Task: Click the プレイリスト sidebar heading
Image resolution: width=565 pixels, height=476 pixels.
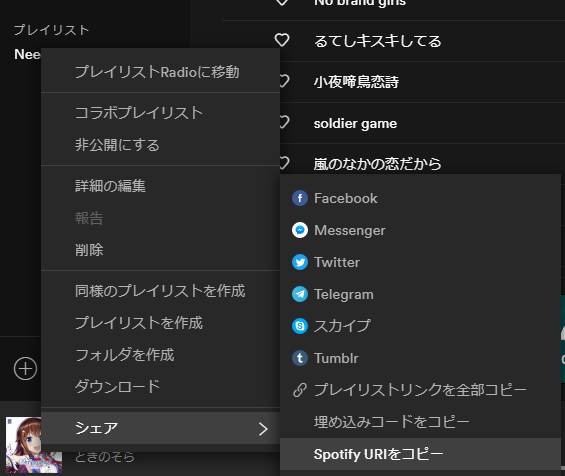Action: pyautogui.click(x=51, y=30)
